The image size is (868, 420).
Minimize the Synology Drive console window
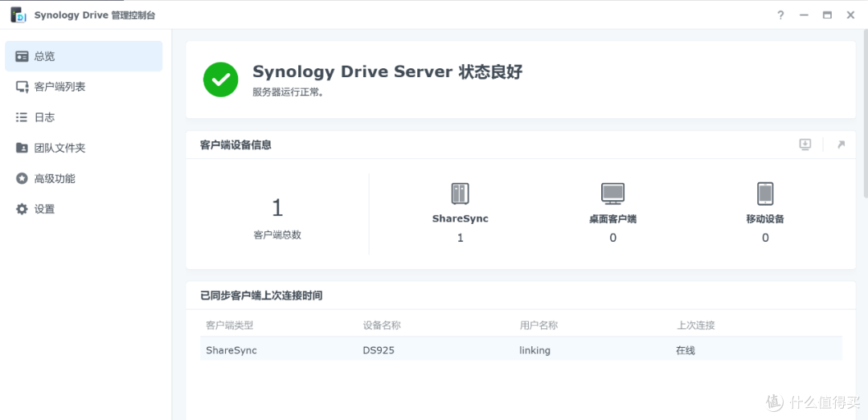804,15
